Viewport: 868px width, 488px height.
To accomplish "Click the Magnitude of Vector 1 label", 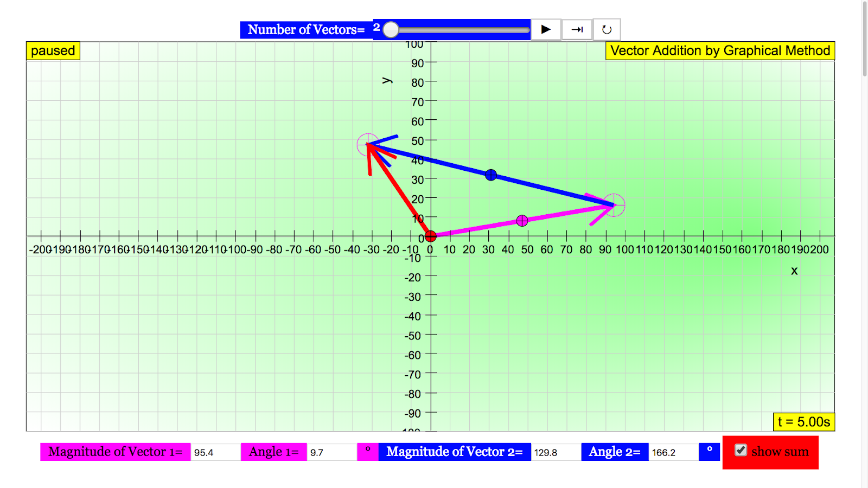I will click(x=116, y=452).
